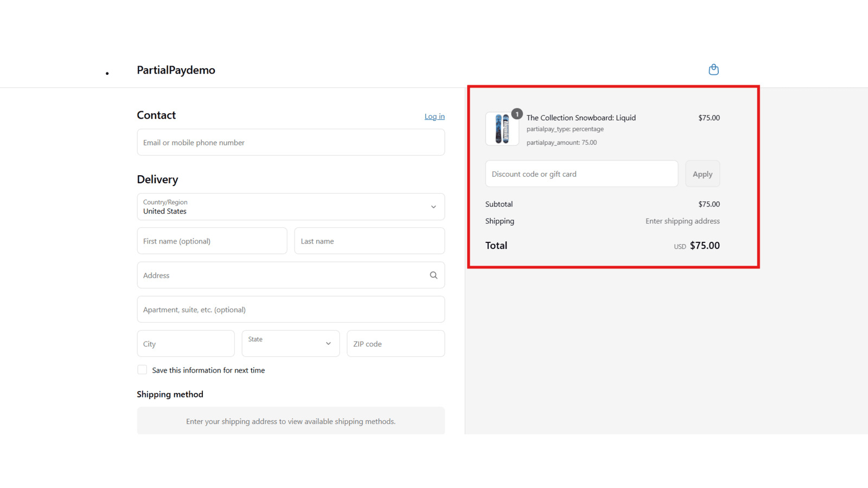
Task: Click the Country/Region chevron arrow
Action: tap(433, 207)
